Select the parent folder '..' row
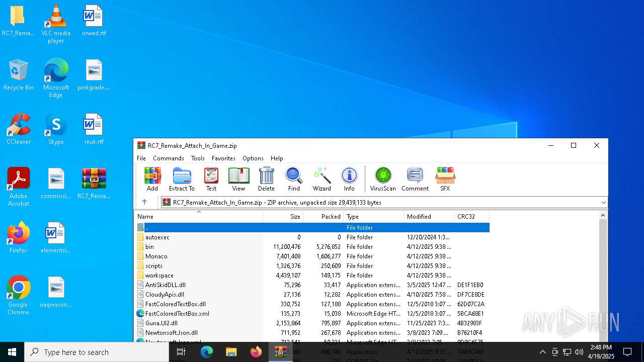This screenshot has height=362, width=644. [x=312, y=228]
